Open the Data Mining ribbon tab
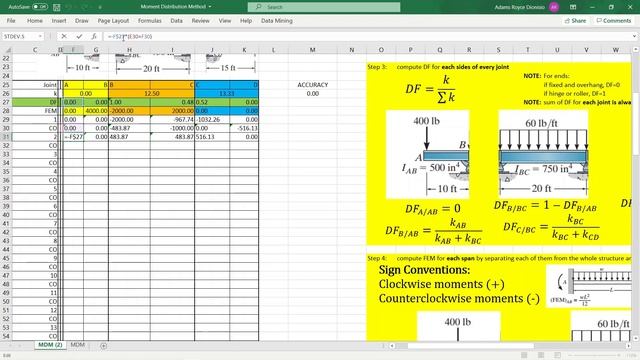This screenshot has height=360, width=640. tap(277, 20)
